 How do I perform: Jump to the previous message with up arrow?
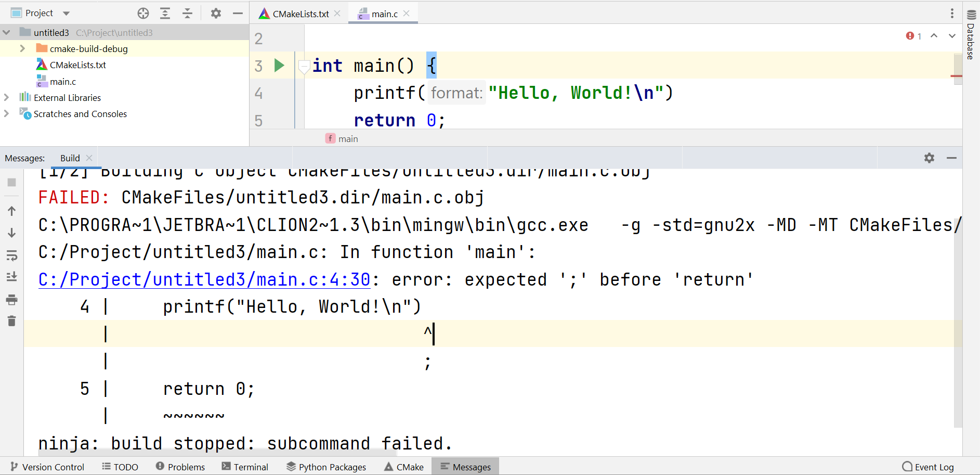(x=11, y=211)
